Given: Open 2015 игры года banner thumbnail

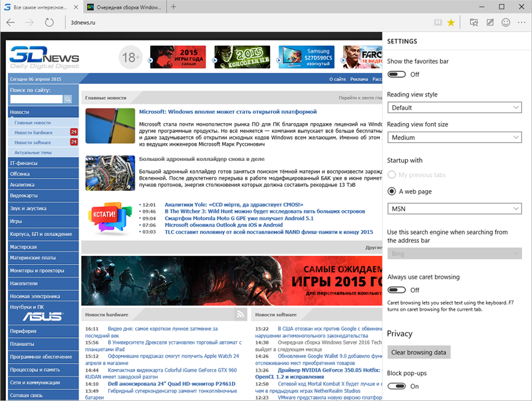Looking at the screenshot, I should (x=178, y=57).
